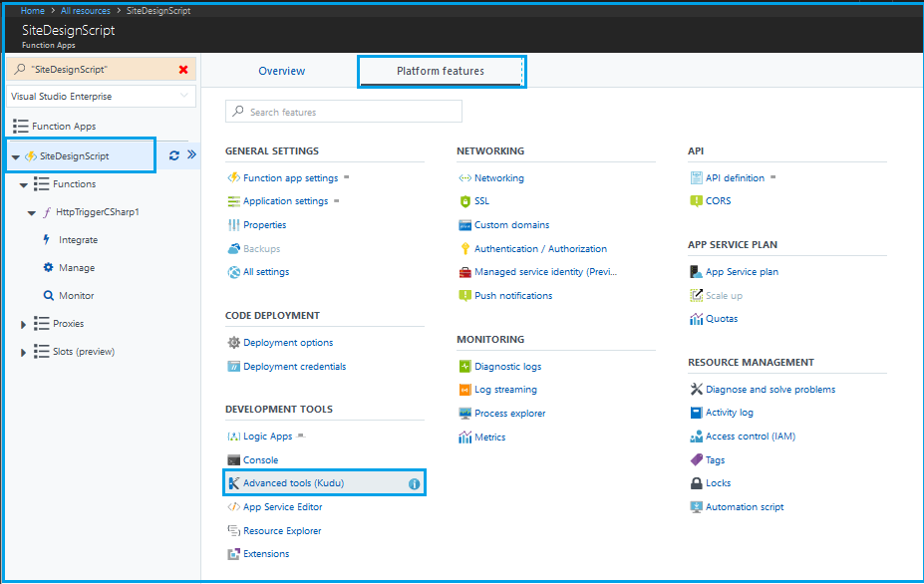Open the Automation script link
Viewport: 924px width, 584px height.
745,507
